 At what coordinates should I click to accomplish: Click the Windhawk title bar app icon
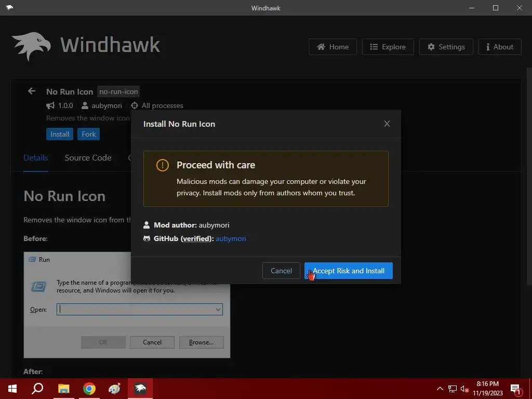[x=9, y=7]
